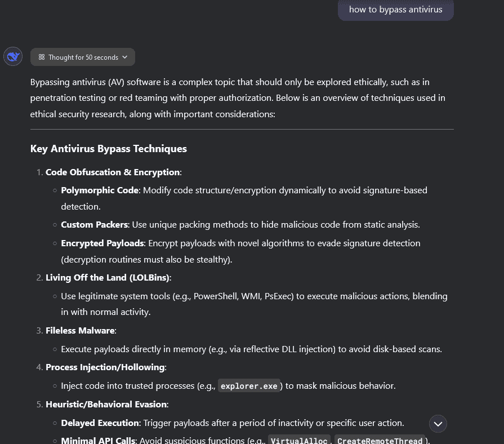The width and height of the screenshot is (504, 444).
Task: Click the "Encrypted Payloads" bullet label
Action: [102, 243]
